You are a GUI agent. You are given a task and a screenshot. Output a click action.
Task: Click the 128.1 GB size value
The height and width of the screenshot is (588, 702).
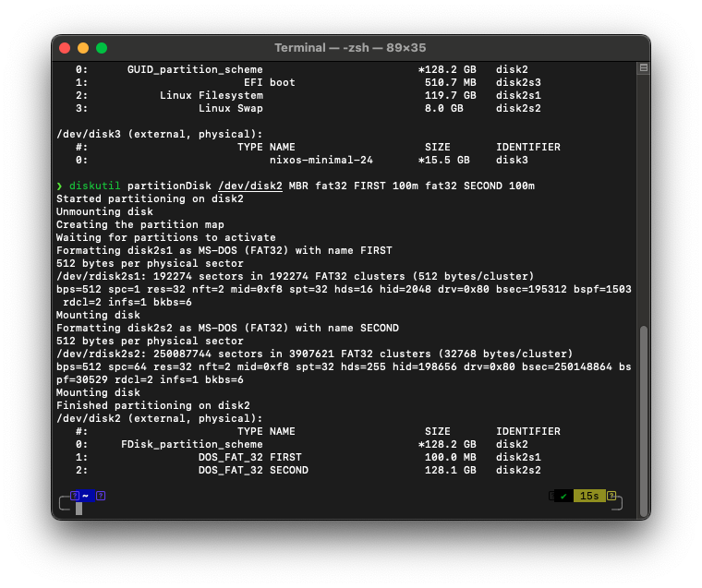coord(451,471)
